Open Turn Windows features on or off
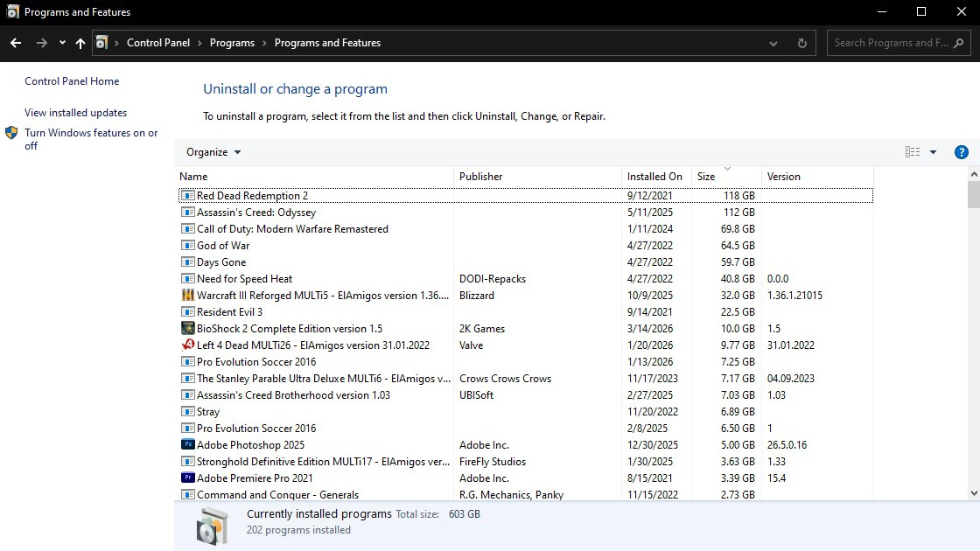 91,139
